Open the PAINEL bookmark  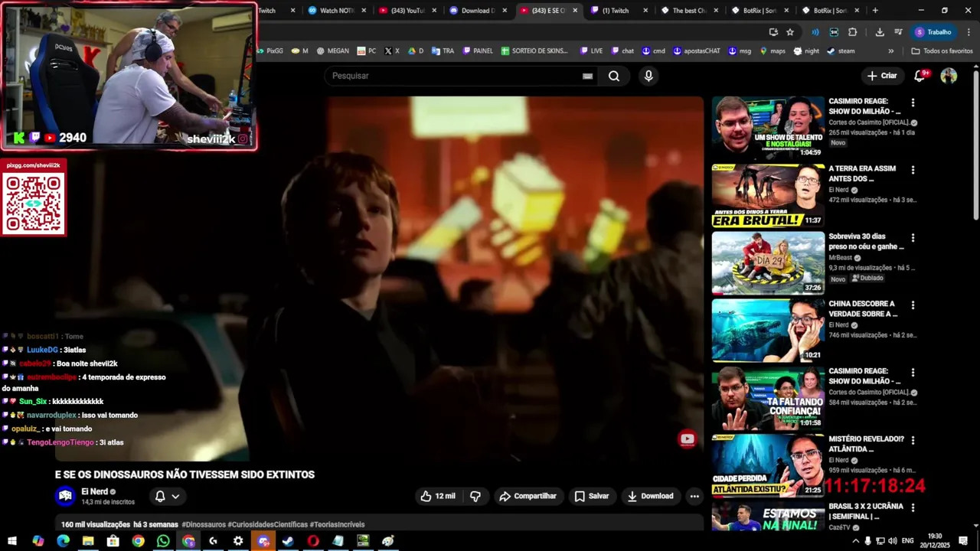(478, 51)
